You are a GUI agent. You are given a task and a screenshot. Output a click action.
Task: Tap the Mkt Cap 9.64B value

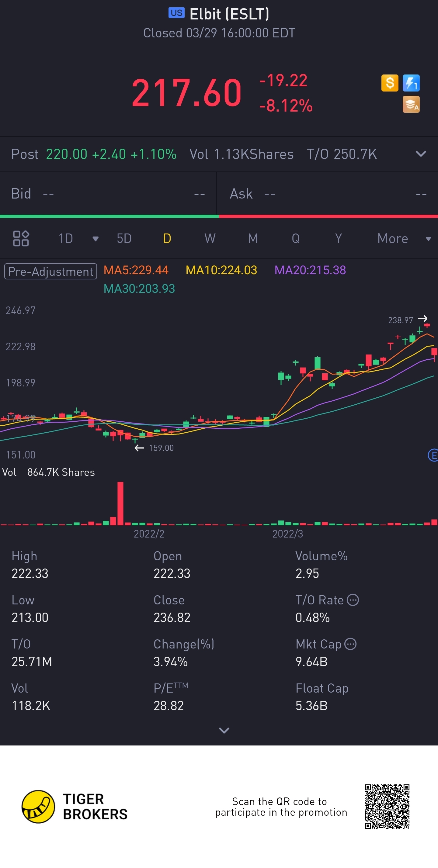point(311,662)
